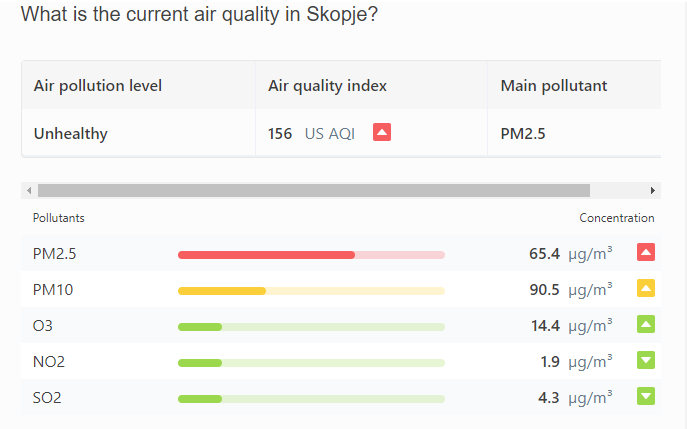The image size is (687, 429).
Task: Click the SO2 pollutant label
Action: pos(47,398)
